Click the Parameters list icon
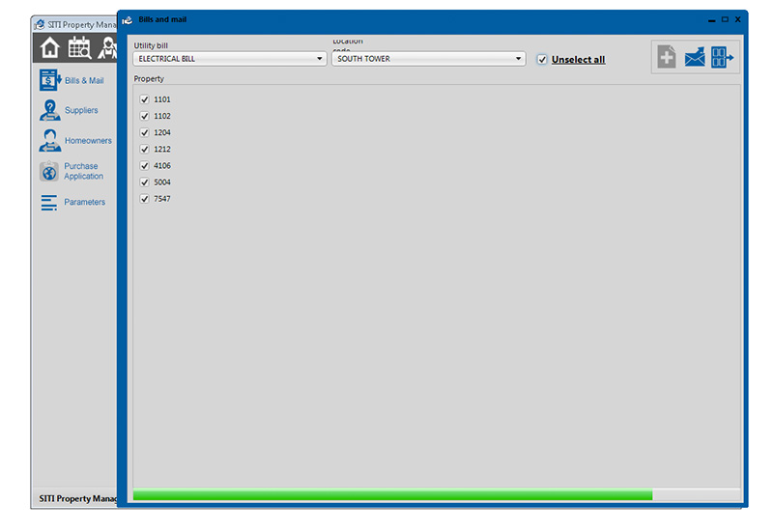Image resolution: width=773 pixels, height=532 pixels. tap(49, 202)
